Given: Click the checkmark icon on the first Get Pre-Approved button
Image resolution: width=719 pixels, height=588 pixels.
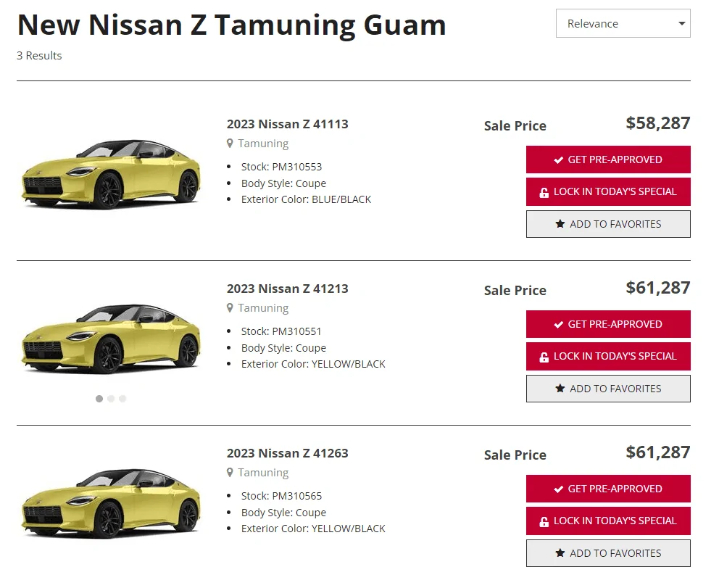Looking at the screenshot, I should [559, 160].
